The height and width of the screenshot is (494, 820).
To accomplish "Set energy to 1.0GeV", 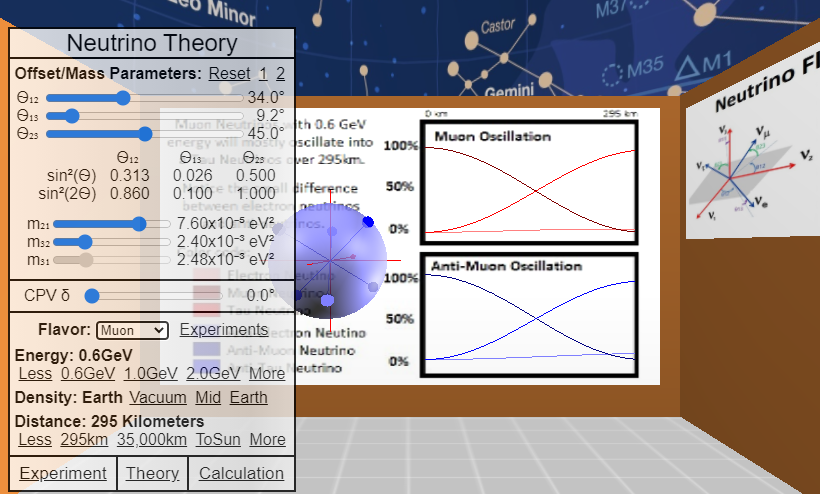I will [151, 374].
